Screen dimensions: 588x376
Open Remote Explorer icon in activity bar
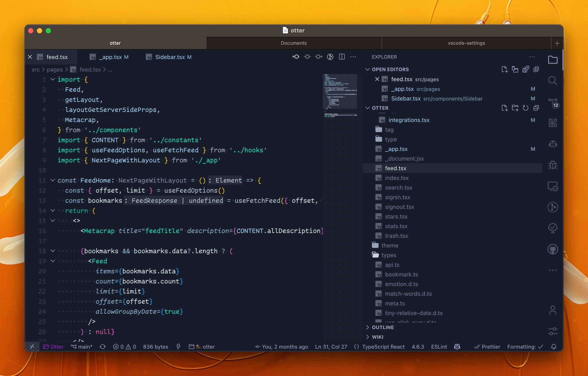click(x=553, y=186)
